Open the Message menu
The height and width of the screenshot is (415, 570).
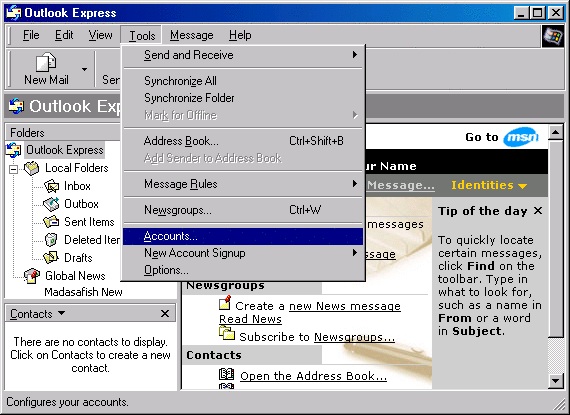tap(192, 35)
